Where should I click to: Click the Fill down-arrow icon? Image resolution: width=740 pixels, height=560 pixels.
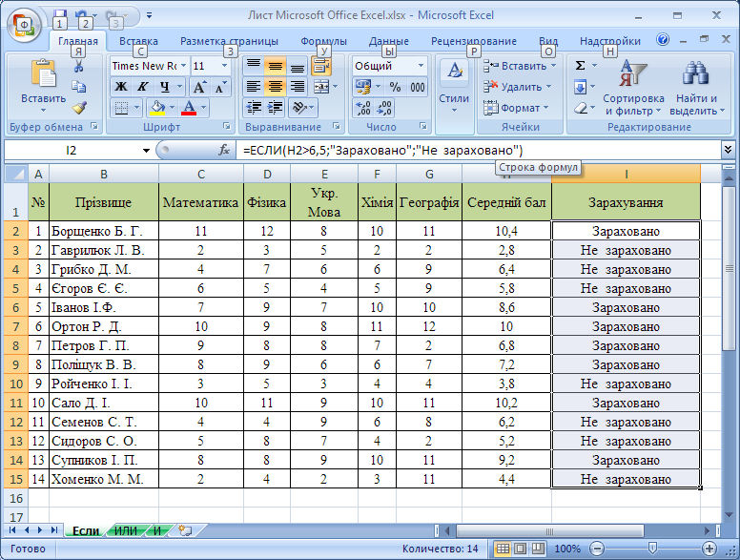[580, 87]
